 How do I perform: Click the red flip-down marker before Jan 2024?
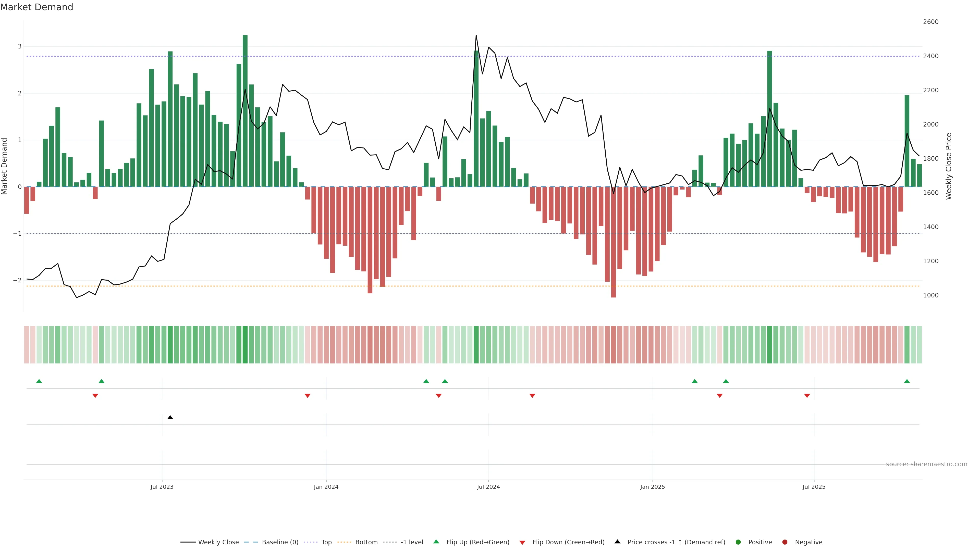(x=307, y=396)
